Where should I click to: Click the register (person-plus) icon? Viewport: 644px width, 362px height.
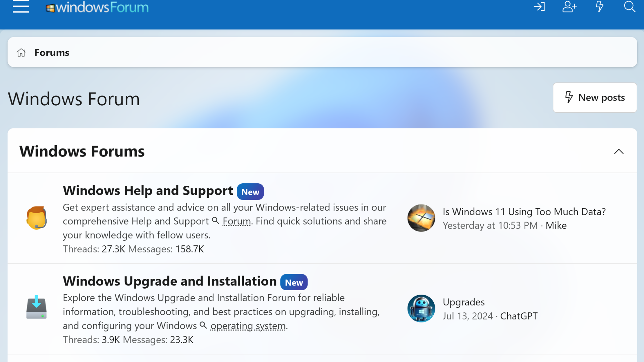570,7
